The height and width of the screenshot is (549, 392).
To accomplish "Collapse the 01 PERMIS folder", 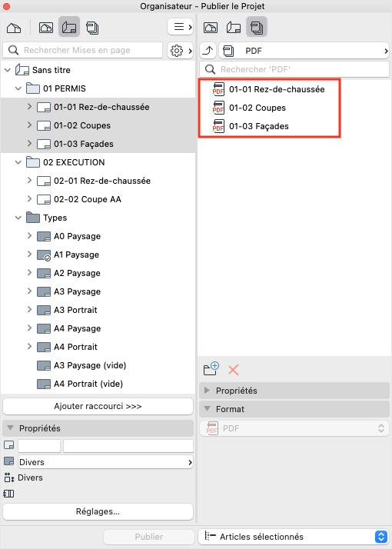I will 18,88.
